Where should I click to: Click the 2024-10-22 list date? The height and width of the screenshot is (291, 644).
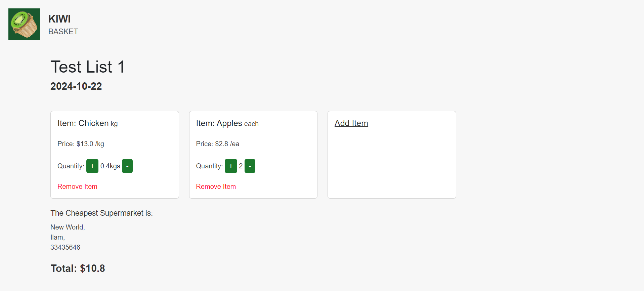click(76, 86)
